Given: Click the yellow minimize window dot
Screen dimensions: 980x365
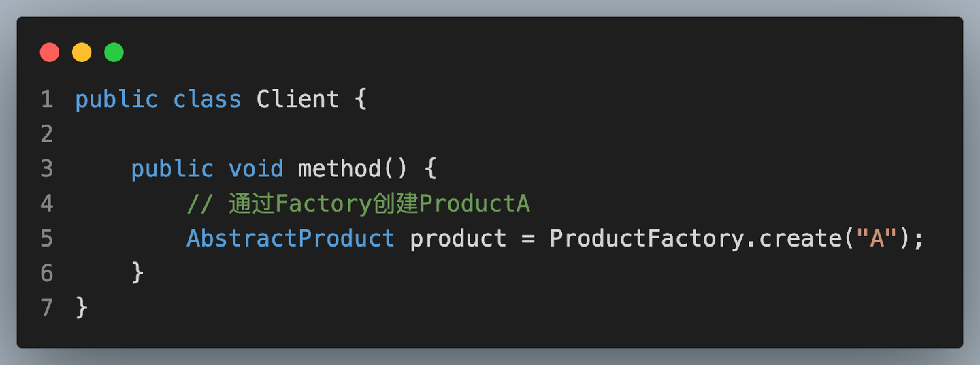Looking at the screenshot, I should [82, 52].
